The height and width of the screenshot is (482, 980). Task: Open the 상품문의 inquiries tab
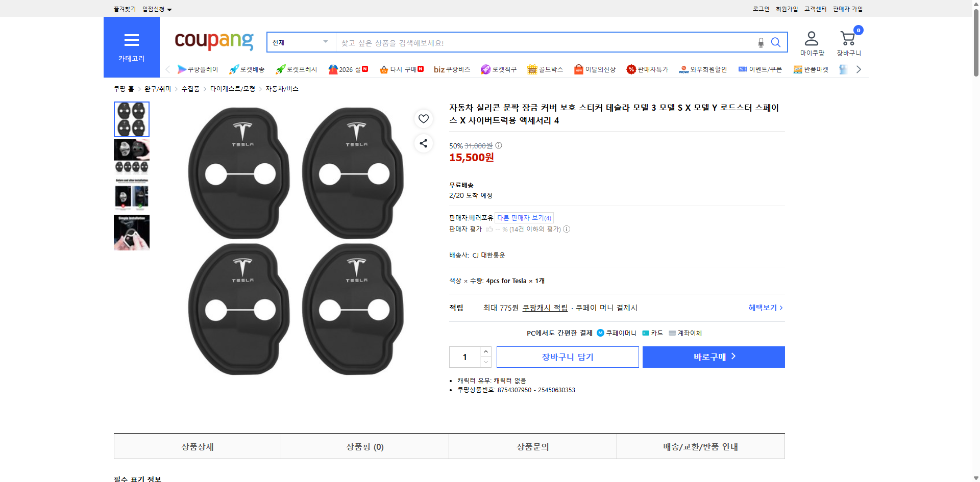point(532,446)
